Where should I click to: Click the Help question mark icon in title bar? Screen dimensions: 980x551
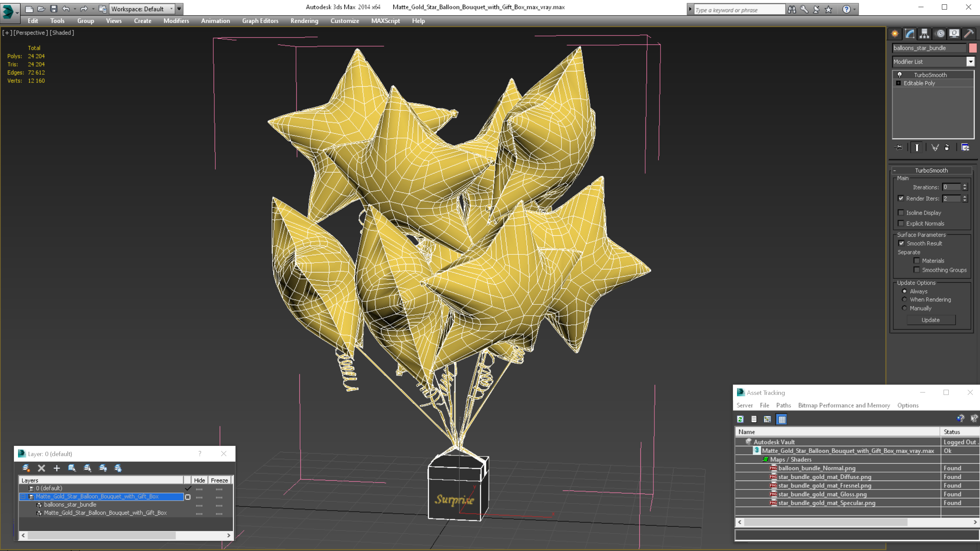[847, 10]
